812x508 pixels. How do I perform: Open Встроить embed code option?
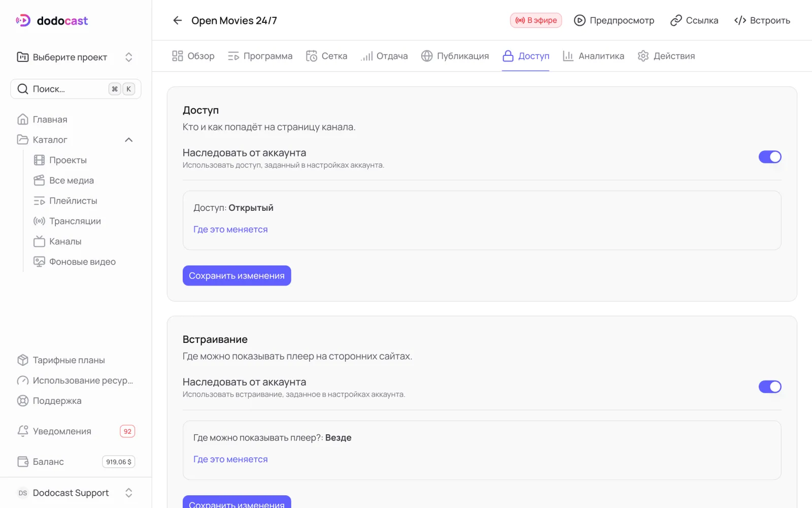click(762, 20)
